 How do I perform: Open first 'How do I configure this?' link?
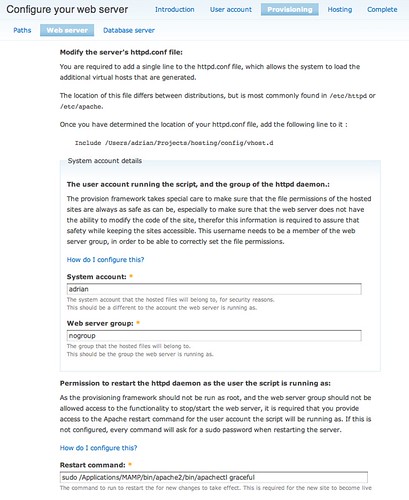click(105, 260)
